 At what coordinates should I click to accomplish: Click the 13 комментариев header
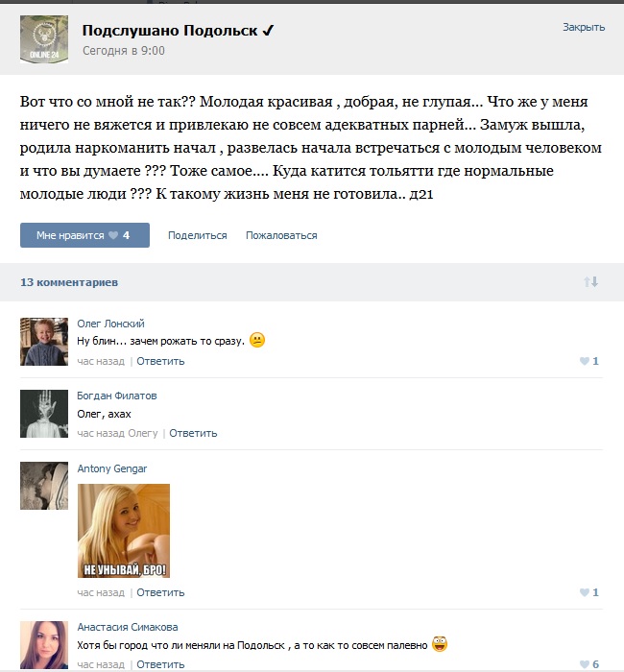coord(69,282)
